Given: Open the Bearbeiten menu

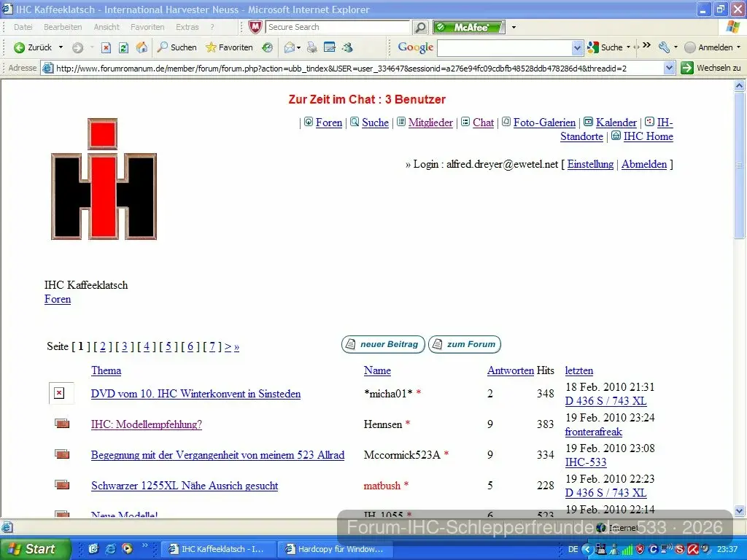Looking at the screenshot, I should [x=63, y=27].
